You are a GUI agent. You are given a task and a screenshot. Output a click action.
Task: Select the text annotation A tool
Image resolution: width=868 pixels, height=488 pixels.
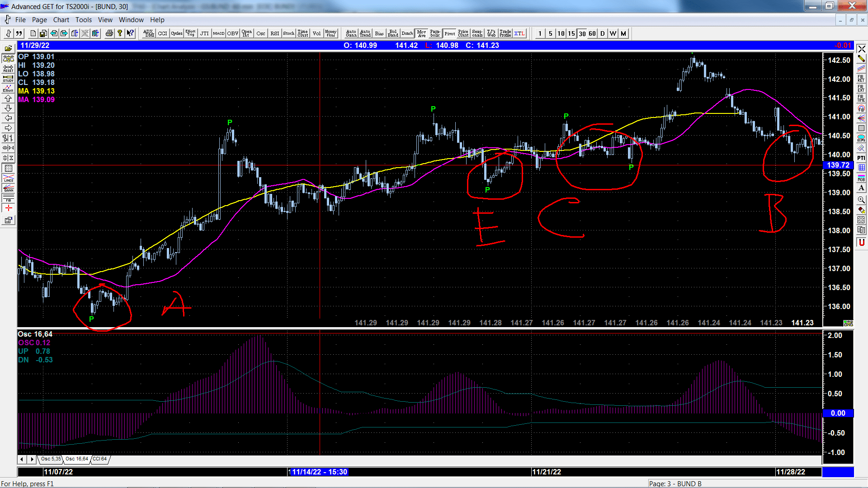[861, 188]
